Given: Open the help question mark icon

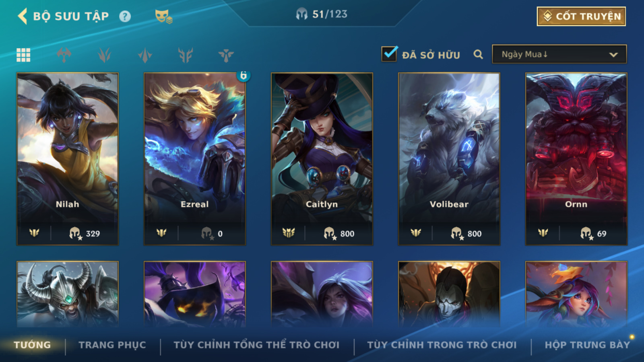Looking at the screenshot, I should (x=125, y=16).
